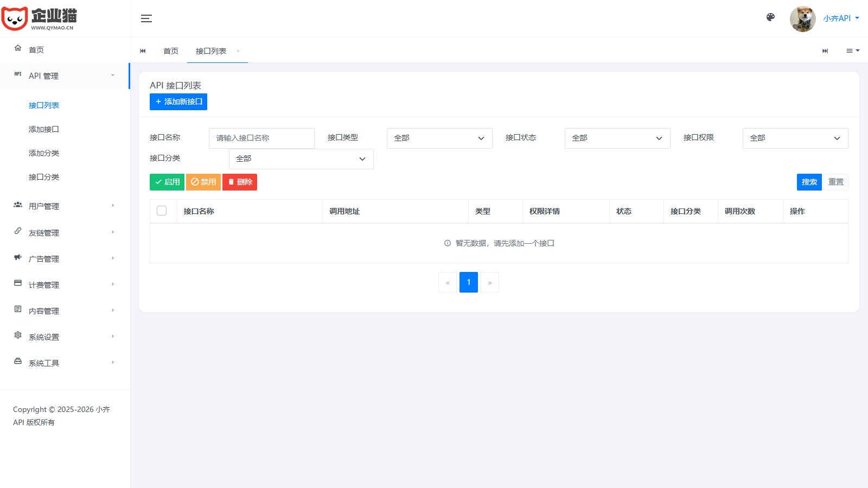The height and width of the screenshot is (488, 868).
Task: Click the hamburger sidebar collapse icon
Action: click(146, 18)
